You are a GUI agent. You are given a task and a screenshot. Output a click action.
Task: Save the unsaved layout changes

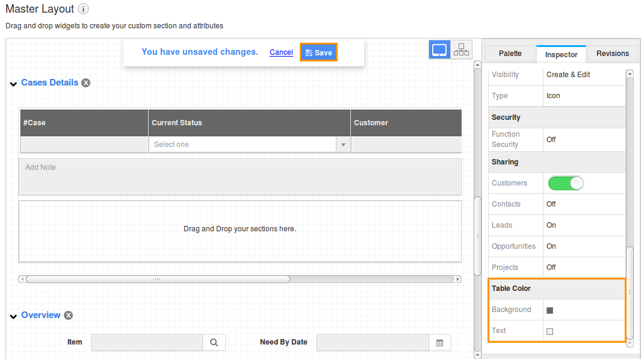[x=319, y=52]
